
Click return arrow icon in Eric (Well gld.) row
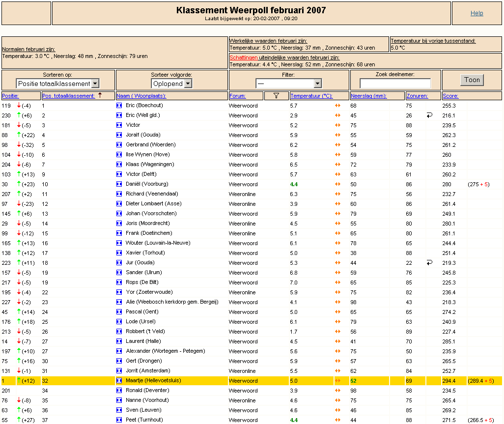tap(429, 115)
